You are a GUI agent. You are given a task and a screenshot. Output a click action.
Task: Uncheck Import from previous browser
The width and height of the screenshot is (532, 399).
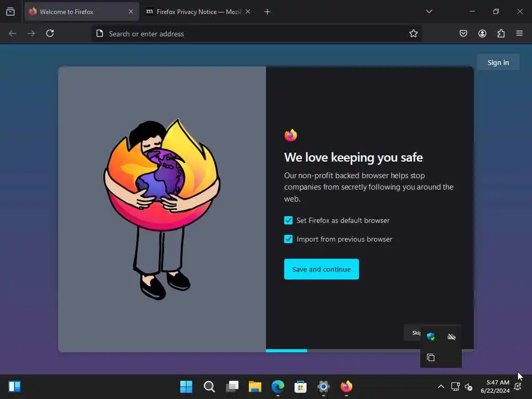click(288, 239)
